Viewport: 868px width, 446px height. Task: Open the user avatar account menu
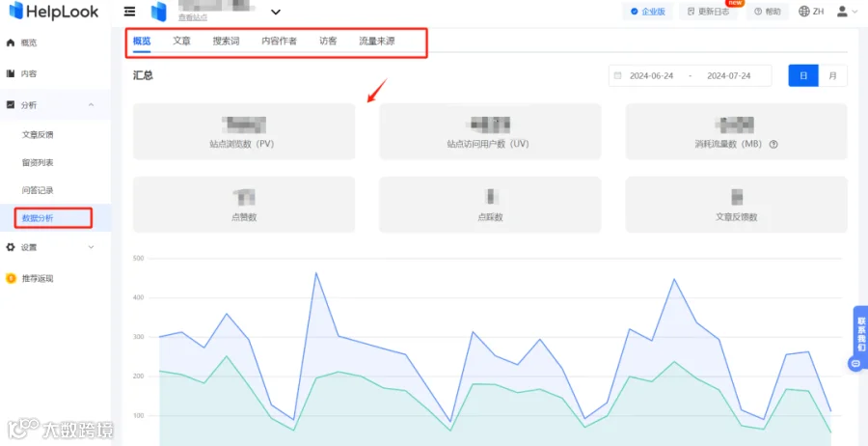tap(847, 11)
